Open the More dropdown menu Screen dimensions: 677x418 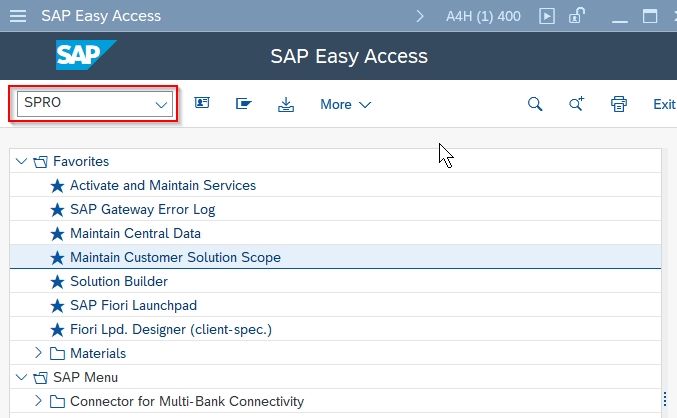tap(345, 104)
